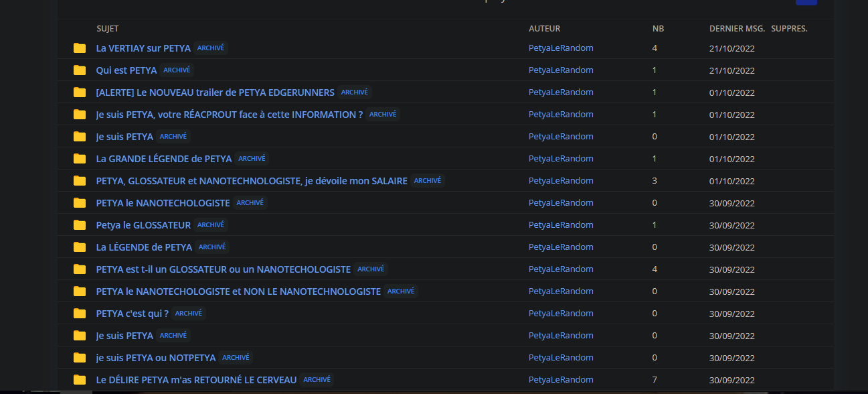
Task: Click folder icon next to 'Petya le GLOSSATEUR'
Action: pos(80,225)
